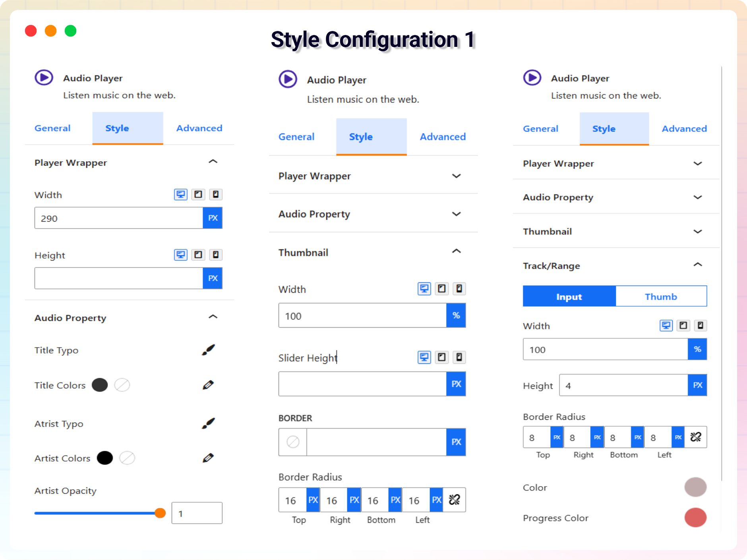Collapse Thumbnail section in middle panel
This screenshot has width=747, height=560.
coord(457,251)
